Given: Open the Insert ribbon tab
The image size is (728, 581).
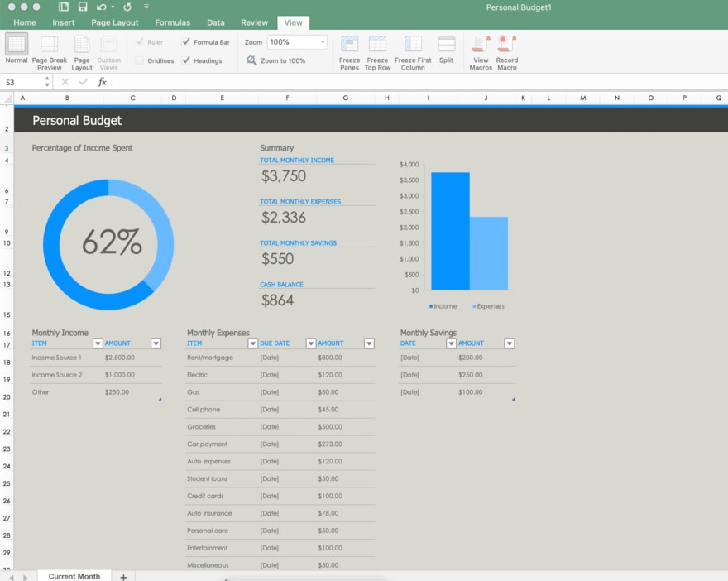Looking at the screenshot, I should point(63,22).
